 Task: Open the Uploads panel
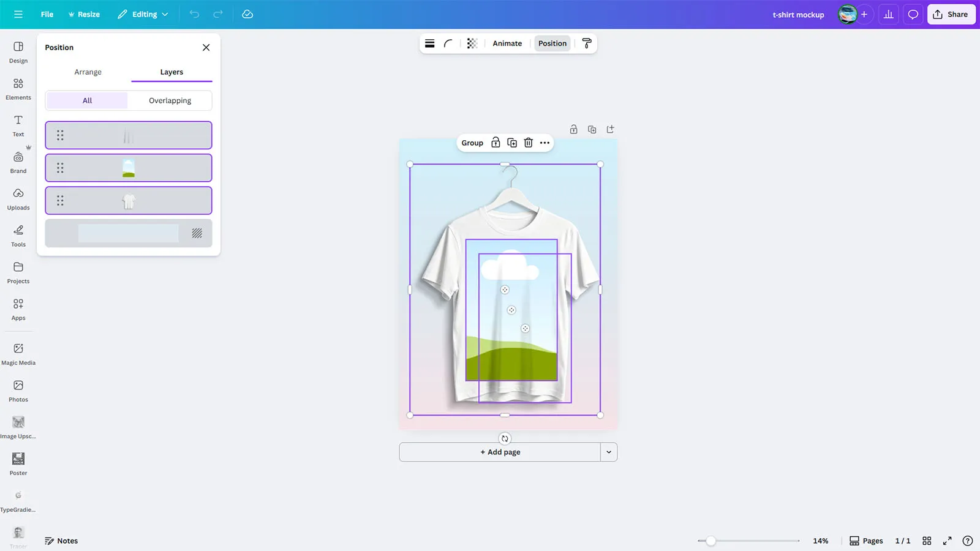coord(18,199)
